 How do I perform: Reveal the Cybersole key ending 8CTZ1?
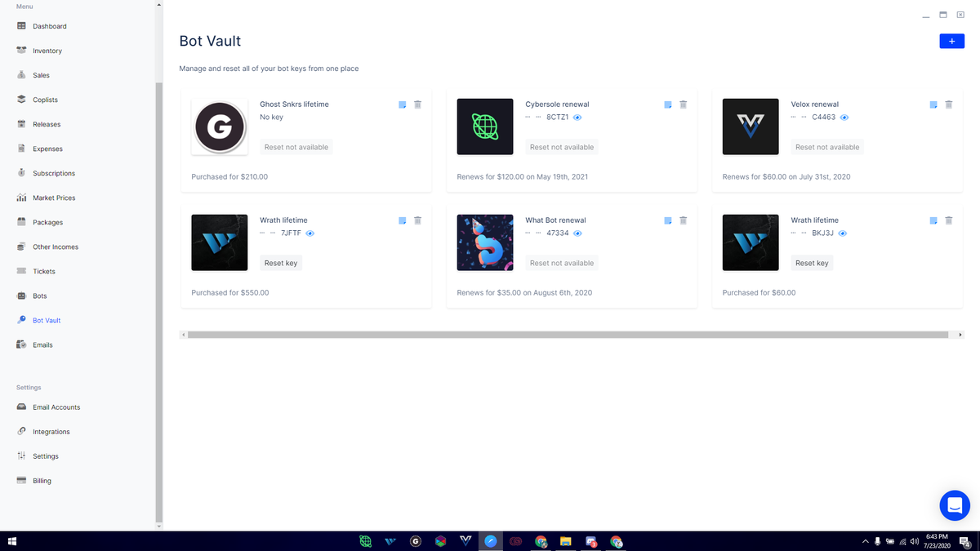(577, 118)
